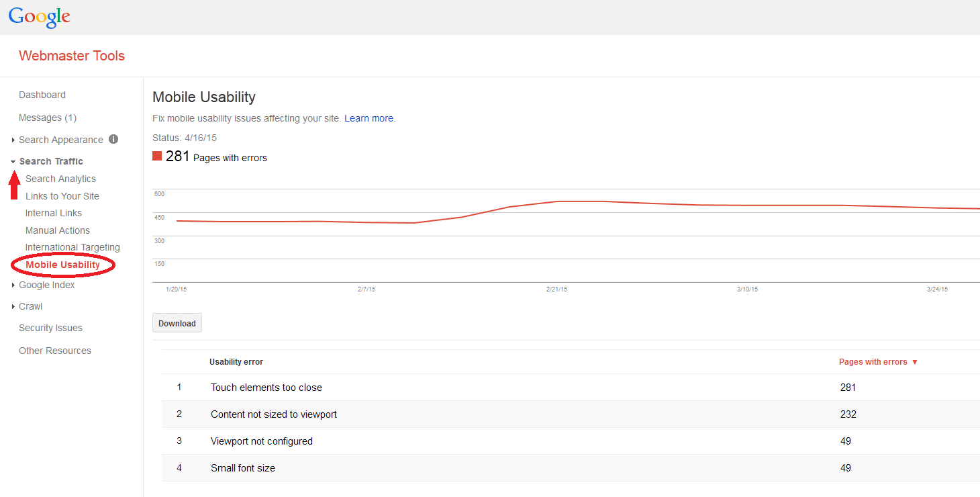The height and width of the screenshot is (497, 980).
Task: Click the Download button
Action: 177,323
